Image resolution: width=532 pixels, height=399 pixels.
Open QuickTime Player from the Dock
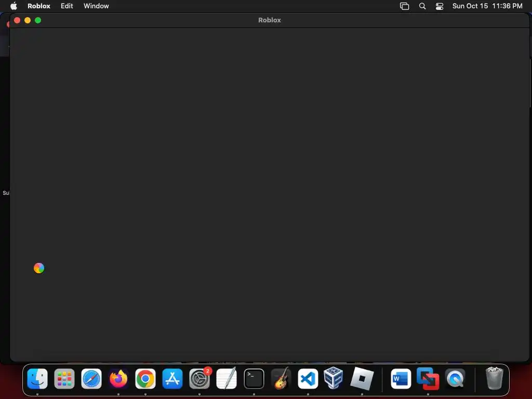coord(455,379)
